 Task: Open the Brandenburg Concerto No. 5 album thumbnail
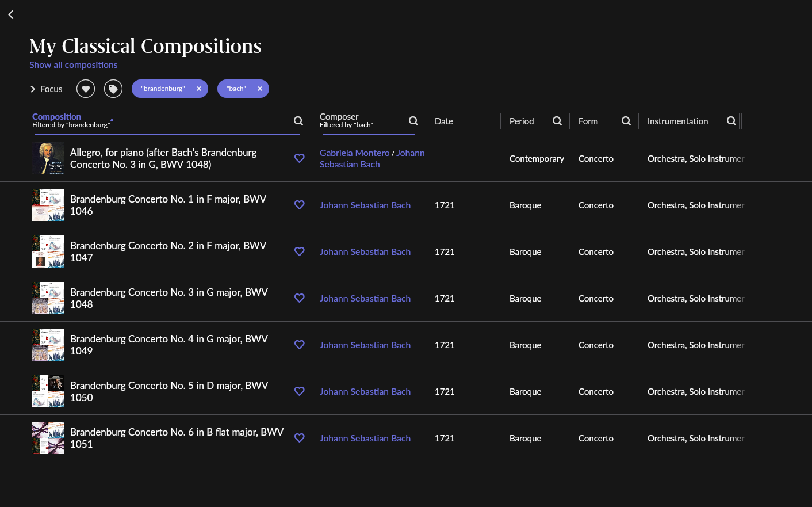(x=48, y=391)
